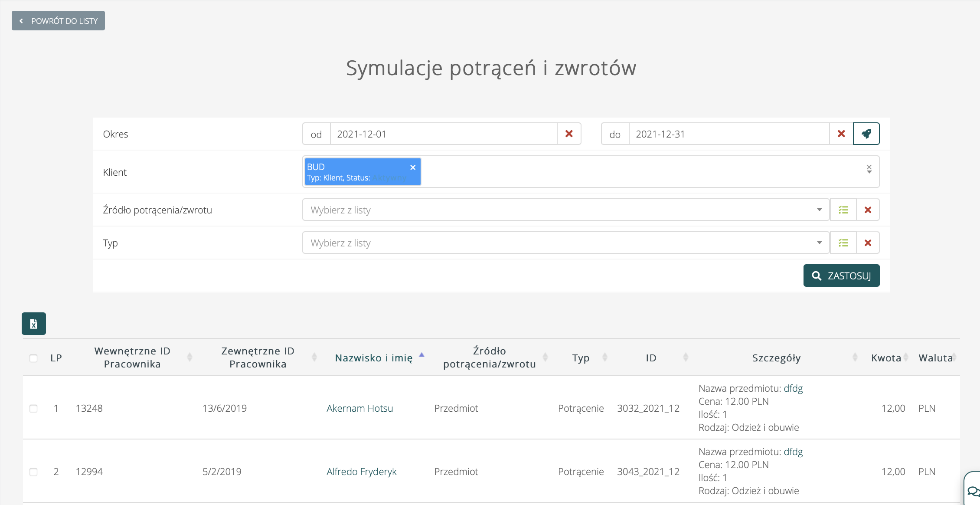The image size is (980, 505).
Task: Export the table using the Excel icon button
Action: [x=34, y=324]
